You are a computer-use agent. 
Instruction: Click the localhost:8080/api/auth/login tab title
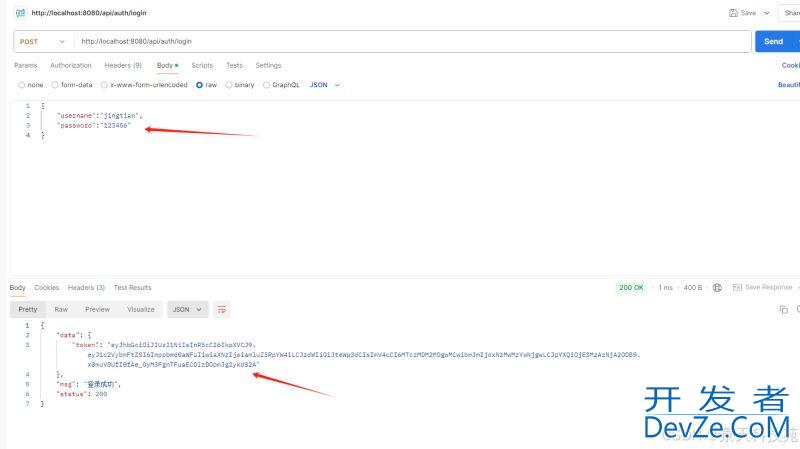click(x=89, y=13)
